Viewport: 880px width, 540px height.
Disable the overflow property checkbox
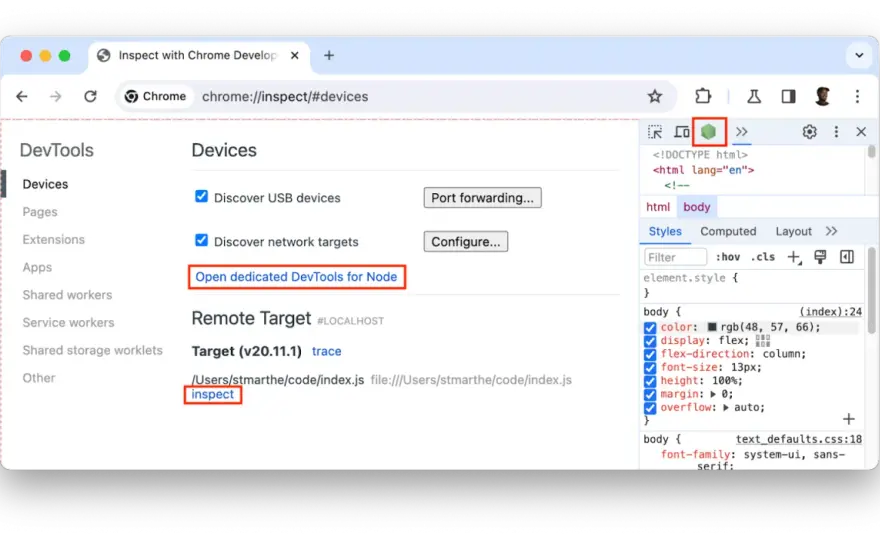[650, 408]
